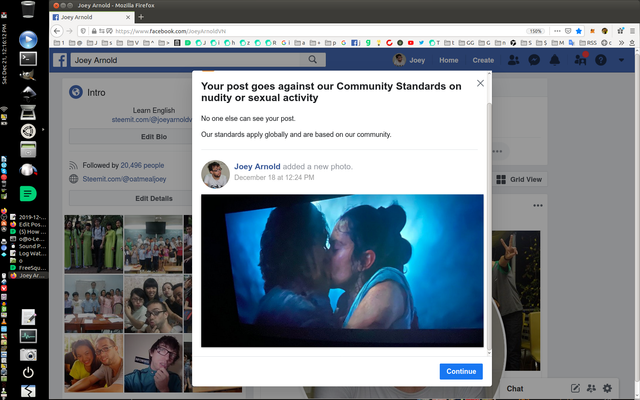The height and width of the screenshot is (400, 640).
Task: Open Chat bar label
Action: (x=514, y=389)
